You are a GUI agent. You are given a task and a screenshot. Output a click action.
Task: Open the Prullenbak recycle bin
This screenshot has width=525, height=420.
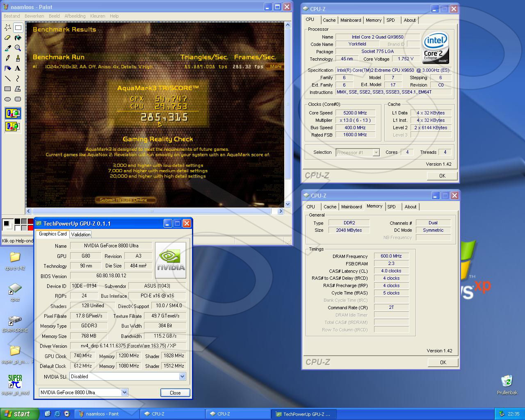507,385
